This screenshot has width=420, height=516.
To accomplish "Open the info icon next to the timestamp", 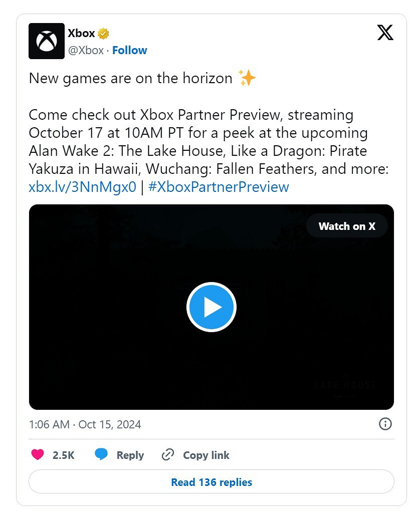I will click(385, 424).
